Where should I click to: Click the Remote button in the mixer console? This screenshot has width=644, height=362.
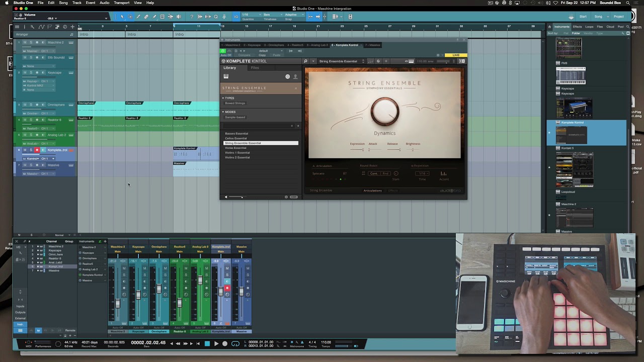[x=70, y=330]
